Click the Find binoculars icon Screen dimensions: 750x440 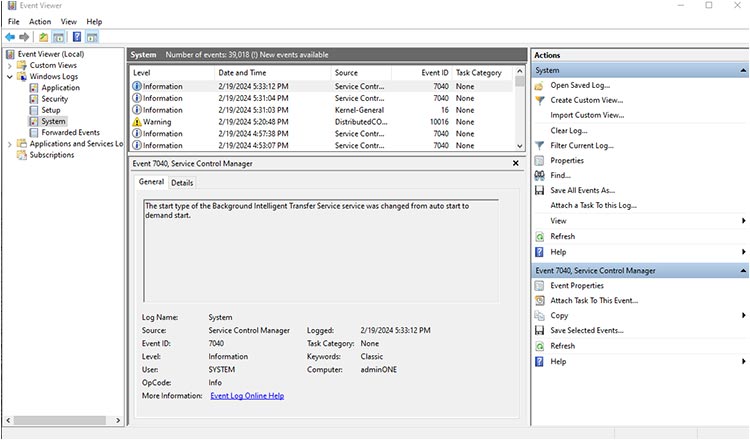pos(539,176)
